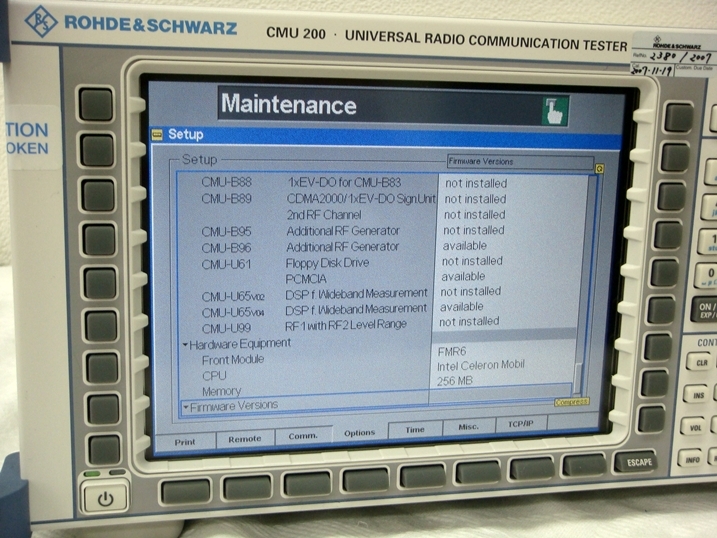The image size is (717, 538).
Task: Open the Time tab
Action: (x=415, y=430)
